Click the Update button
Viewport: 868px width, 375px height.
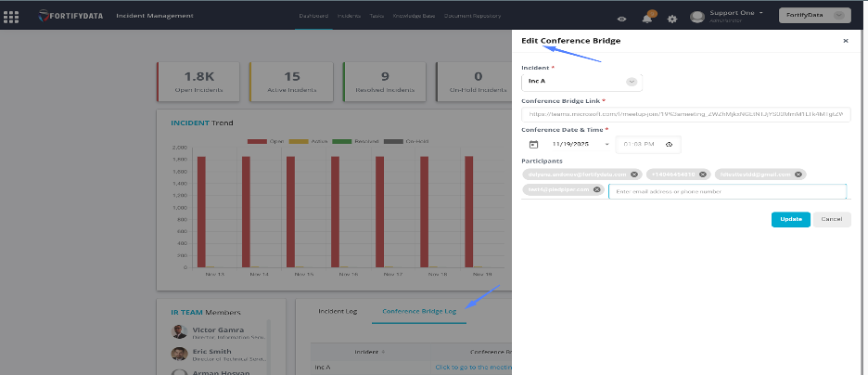790,219
